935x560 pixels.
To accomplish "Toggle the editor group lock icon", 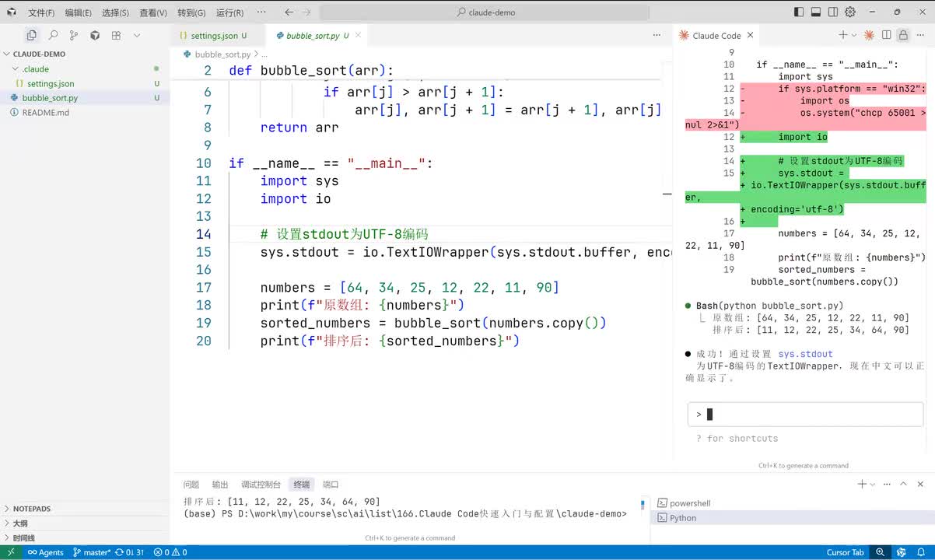I will coord(903,35).
